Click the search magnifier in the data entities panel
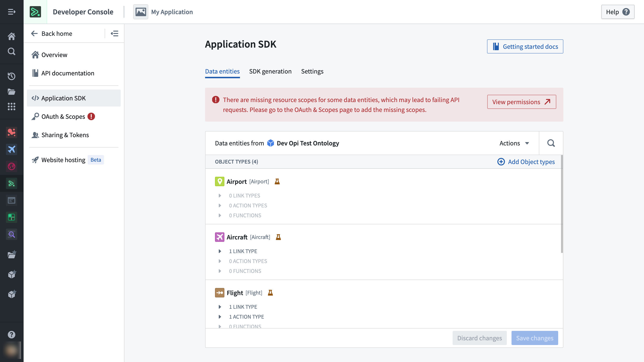The width and height of the screenshot is (644, 362). tap(551, 143)
